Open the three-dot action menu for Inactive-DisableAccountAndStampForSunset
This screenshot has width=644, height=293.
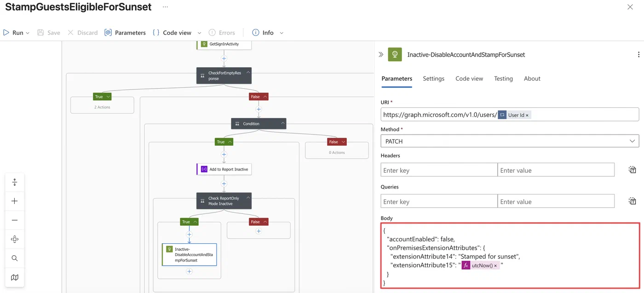638,54
